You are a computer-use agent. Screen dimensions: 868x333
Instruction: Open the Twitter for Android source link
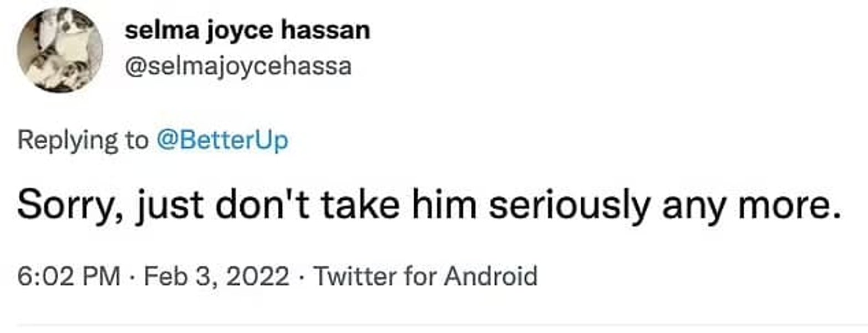pyautogui.click(x=425, y=276)
